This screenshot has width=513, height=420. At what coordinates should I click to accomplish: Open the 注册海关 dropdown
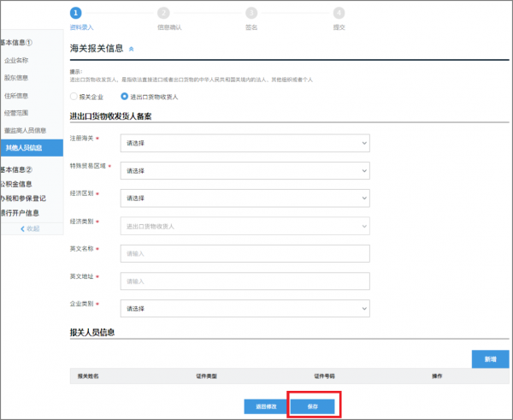(245, 143)
